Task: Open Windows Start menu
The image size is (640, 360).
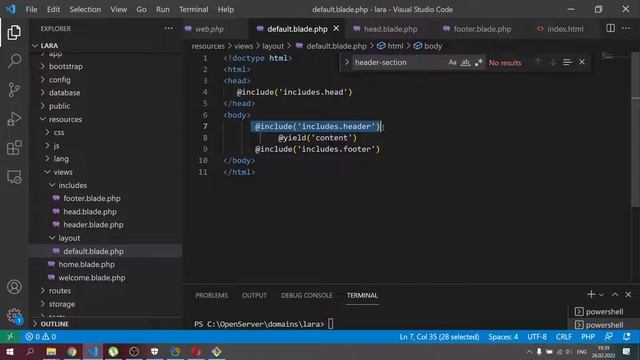Action: click(9, 352)
